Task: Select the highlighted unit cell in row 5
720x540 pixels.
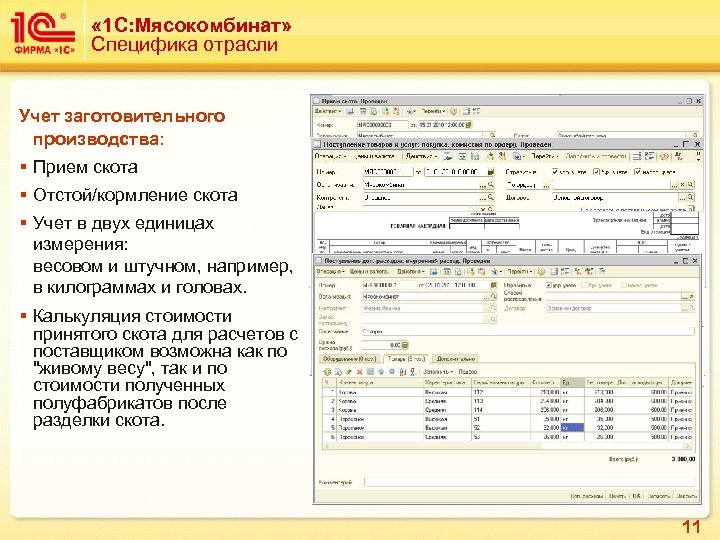Action: (x=572, y=428)
